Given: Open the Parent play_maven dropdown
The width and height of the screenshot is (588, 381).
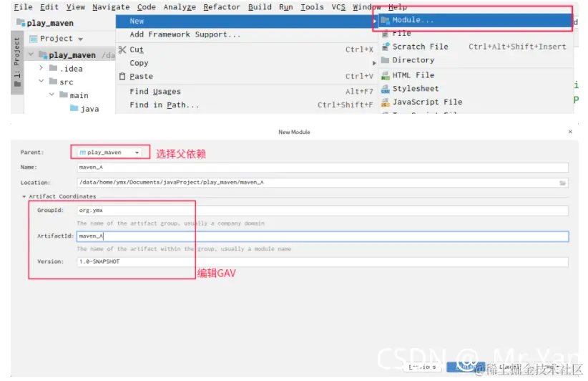Looking at the screenshot, I should tap(109, 153).
